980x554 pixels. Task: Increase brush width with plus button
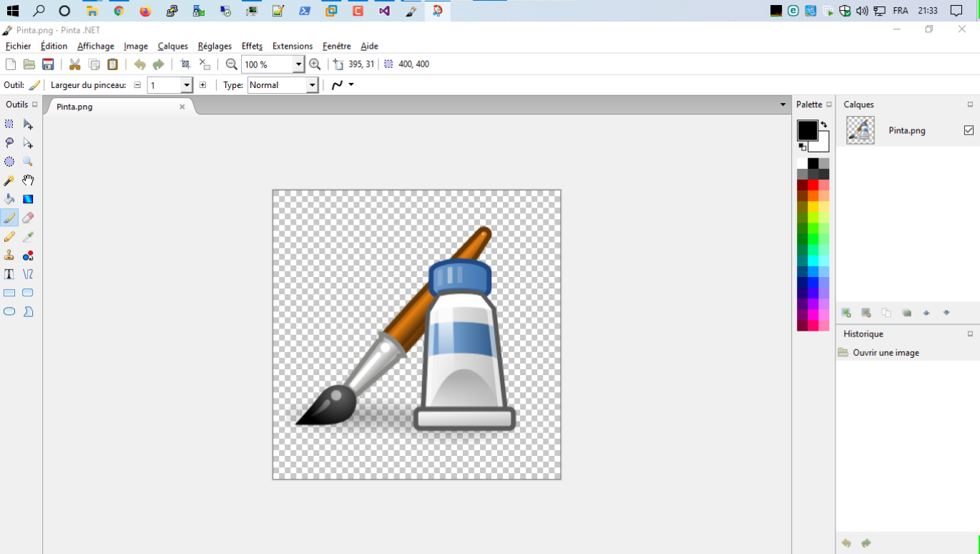[203, 85]
